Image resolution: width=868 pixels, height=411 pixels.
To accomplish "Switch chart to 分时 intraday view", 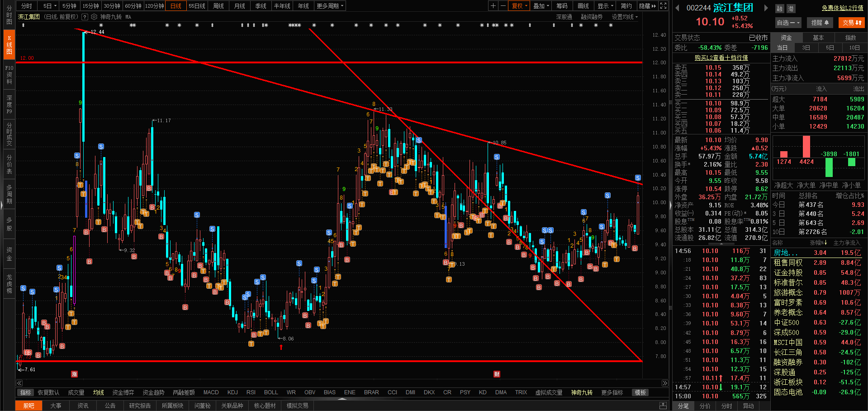I will pyautogui.click(x=27, y=6).
